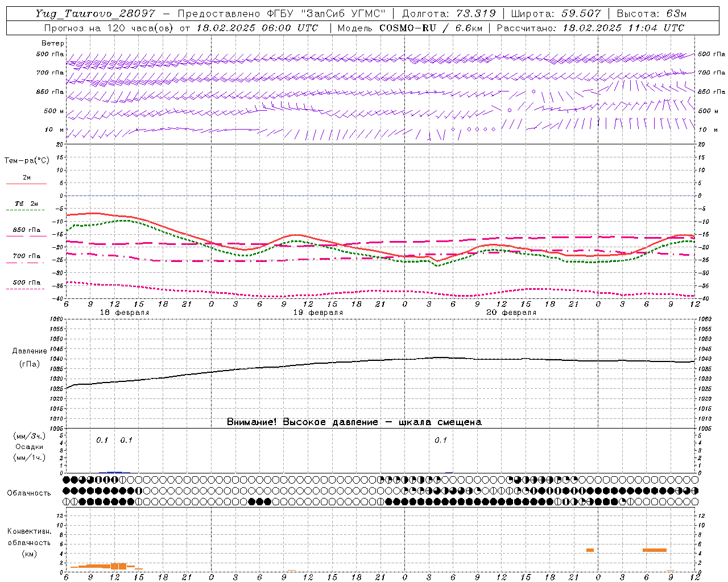The image size is (728, 582).
Task: Select the Прогноз на 120 часа(ов) header text
Action: pyautogui.click(x=109, y=28)
